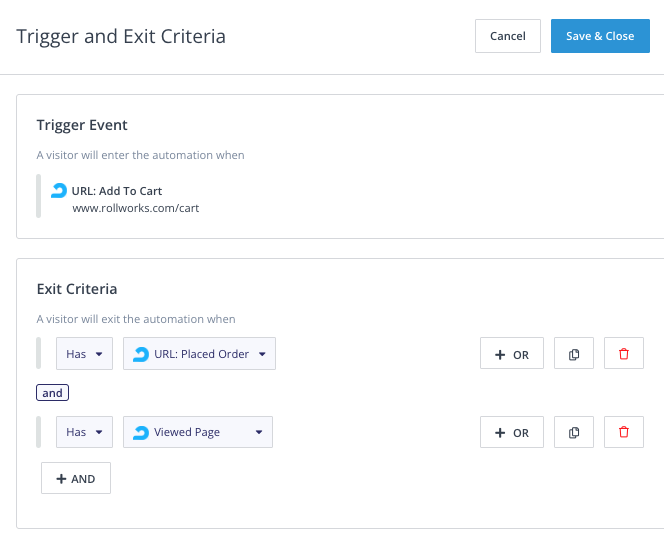Click the Cancel button

pyautogui.click(x=507, y=36)
